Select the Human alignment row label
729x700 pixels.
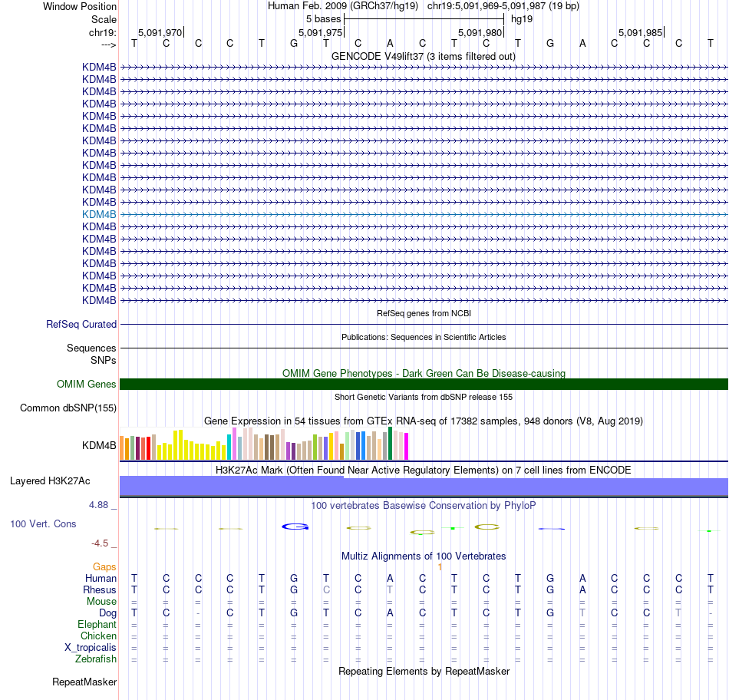click(101, 579)
